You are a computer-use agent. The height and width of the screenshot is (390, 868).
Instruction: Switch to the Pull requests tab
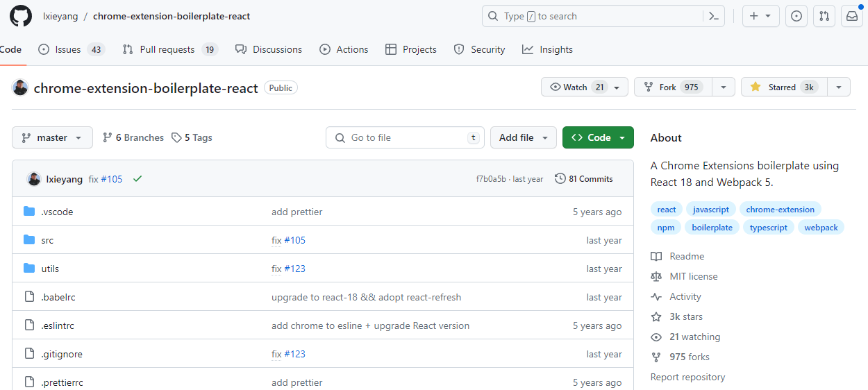[x=170, y=50]
